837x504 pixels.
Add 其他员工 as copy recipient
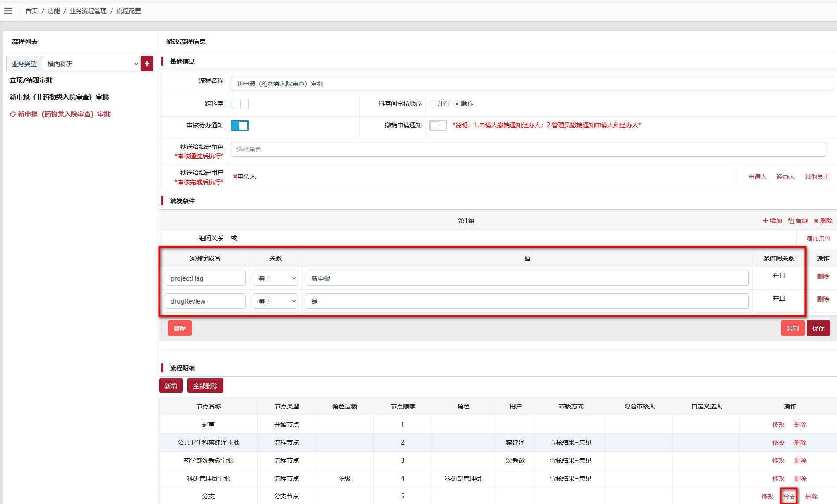click(817, 177)
